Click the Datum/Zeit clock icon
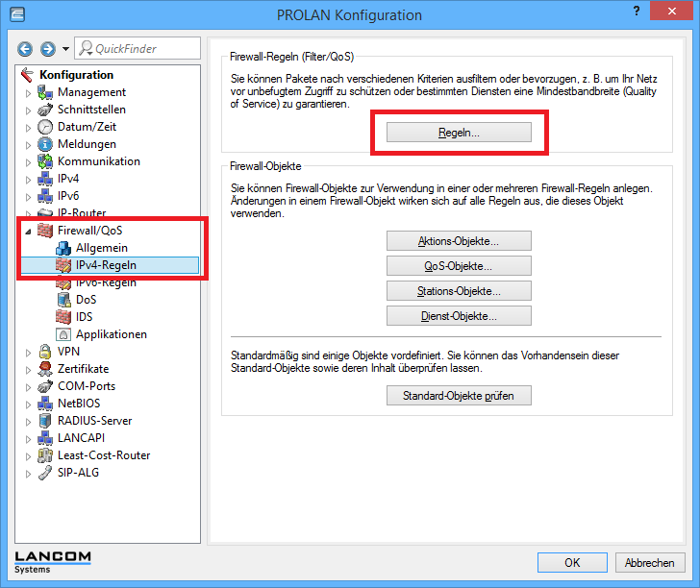Viewport: 700px width, 588px height. pyautogui.click(x=44, y=127)
